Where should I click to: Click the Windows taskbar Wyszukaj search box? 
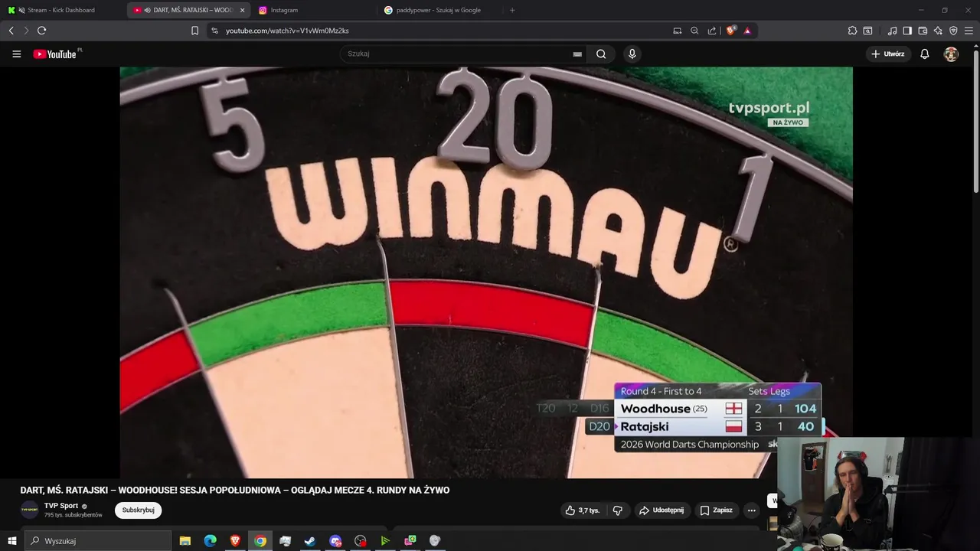[97, 541]
